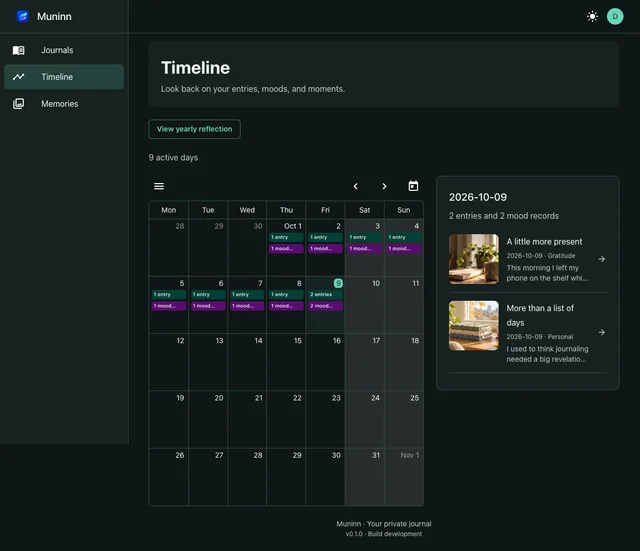The height and width of the screenshot is (551, 640).
Task: Click the 1 entry tag on October 5
Action: pos(169,294)
